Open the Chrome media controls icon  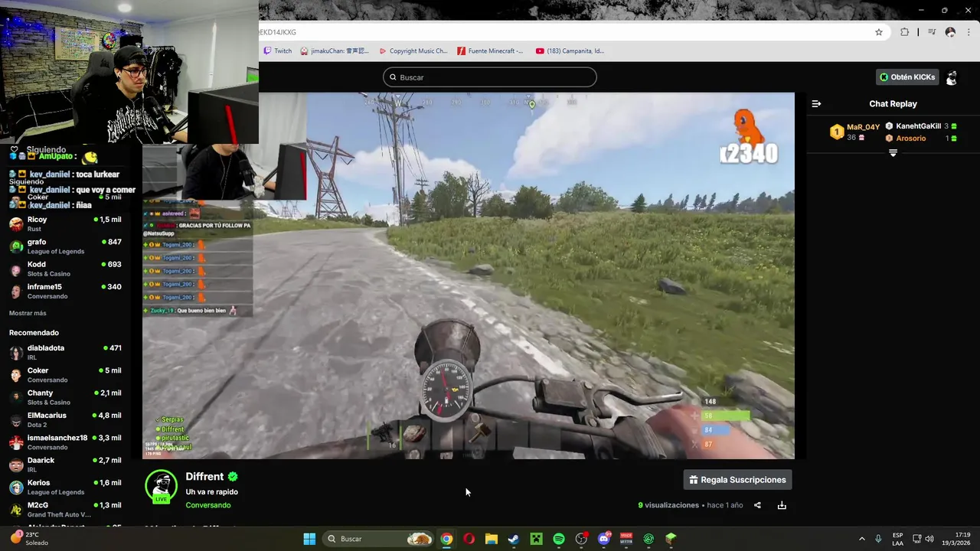pos(932,32)
